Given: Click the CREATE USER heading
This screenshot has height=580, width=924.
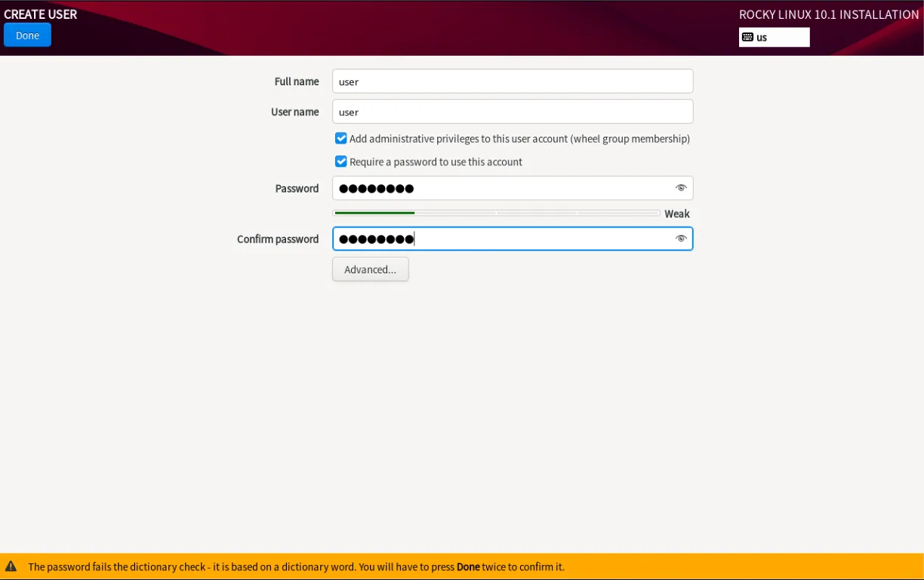Looking at the screenshot, I should pyautogui.click(x=41, y=14).
